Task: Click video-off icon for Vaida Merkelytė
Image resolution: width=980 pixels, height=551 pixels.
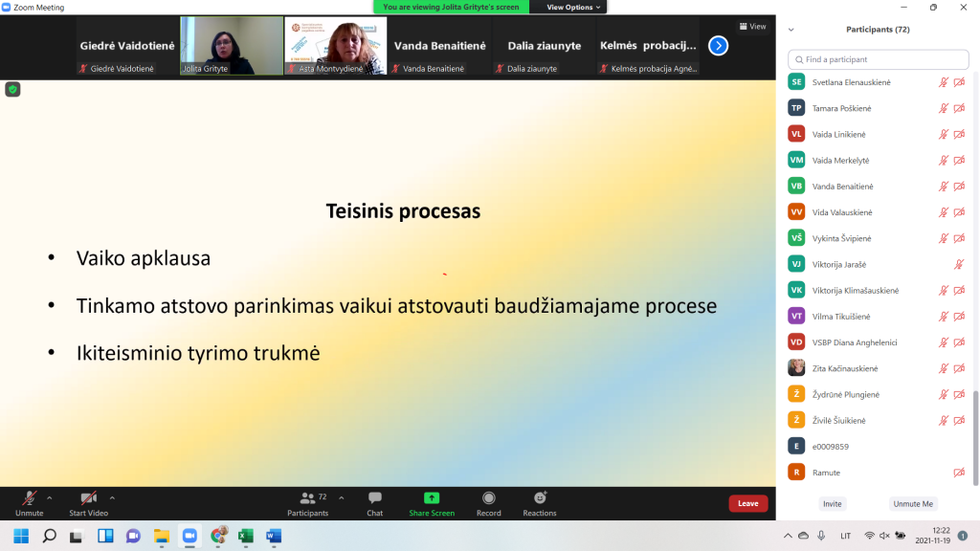Action: click(959, 160)
